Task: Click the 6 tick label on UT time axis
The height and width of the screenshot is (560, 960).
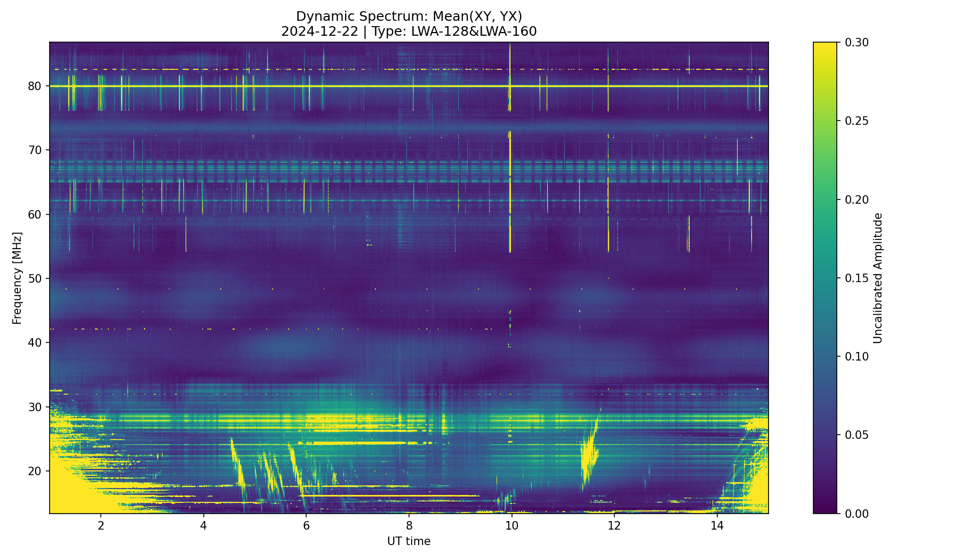Action: (306, 526)
